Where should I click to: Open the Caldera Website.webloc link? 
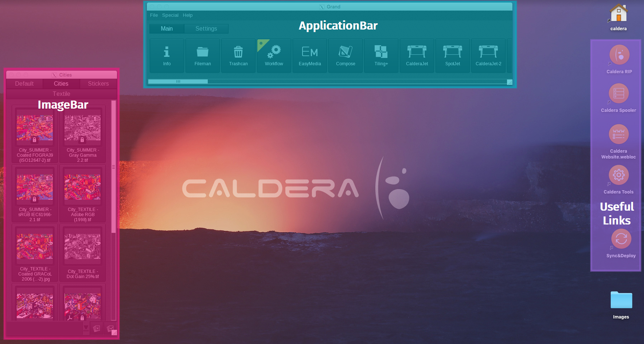point(618,134)
